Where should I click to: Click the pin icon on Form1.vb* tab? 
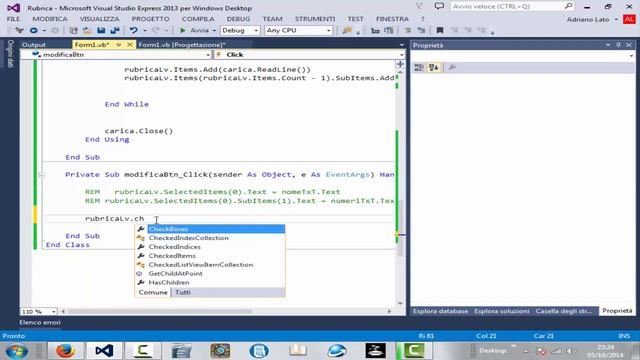coord(119,44)
